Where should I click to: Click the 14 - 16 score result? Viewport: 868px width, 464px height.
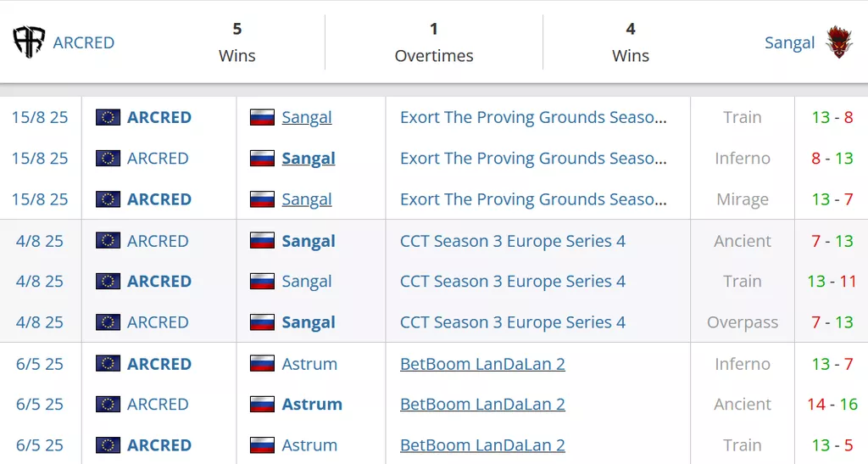832,405
